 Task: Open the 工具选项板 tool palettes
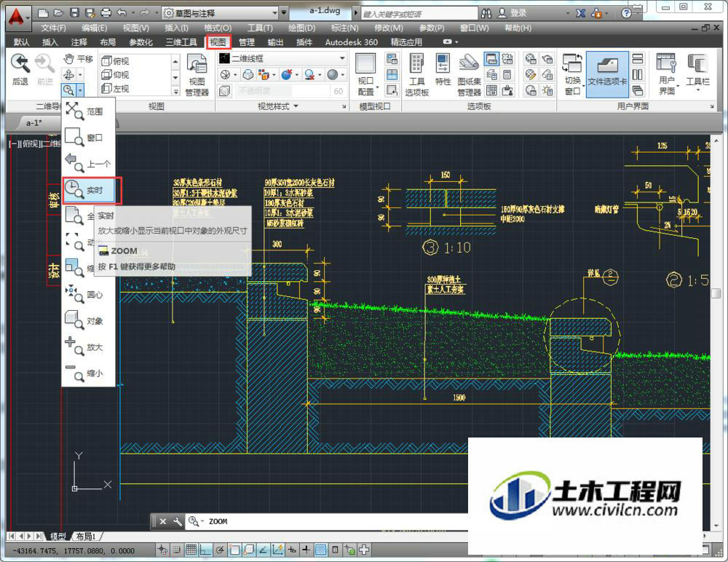[416, 74]
